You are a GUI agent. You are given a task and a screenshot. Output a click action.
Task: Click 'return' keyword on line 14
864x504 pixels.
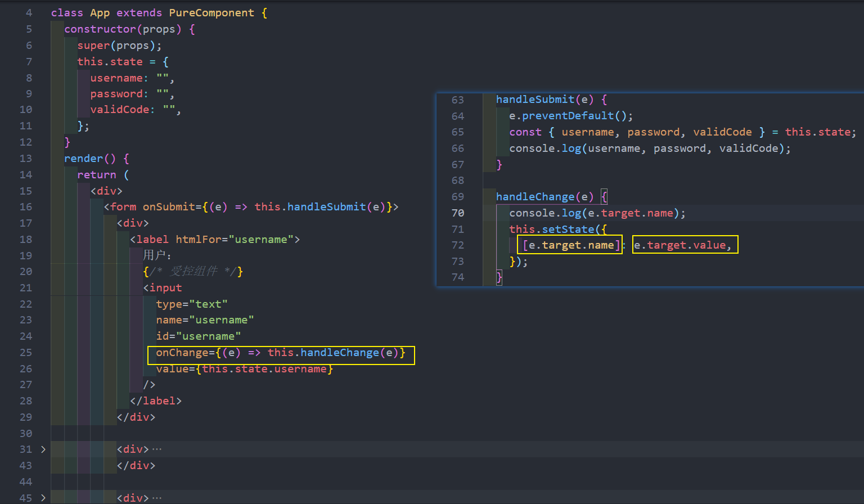[97, 175]
